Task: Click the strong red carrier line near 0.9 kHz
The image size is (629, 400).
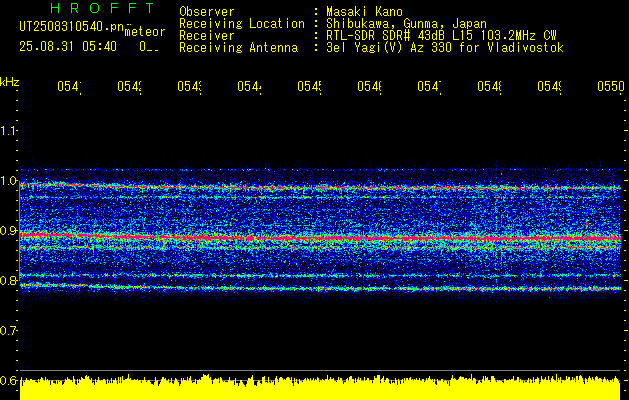Action: point(321,238)
